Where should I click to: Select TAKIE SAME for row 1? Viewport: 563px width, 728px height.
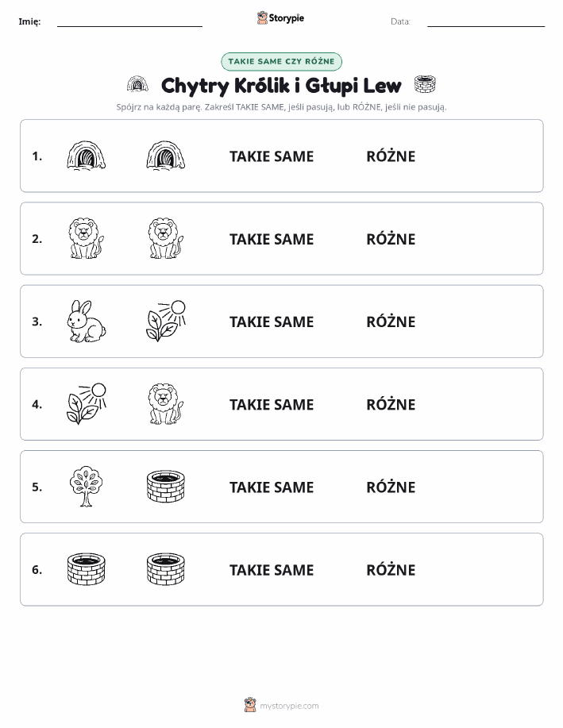[x=272, y=156]
